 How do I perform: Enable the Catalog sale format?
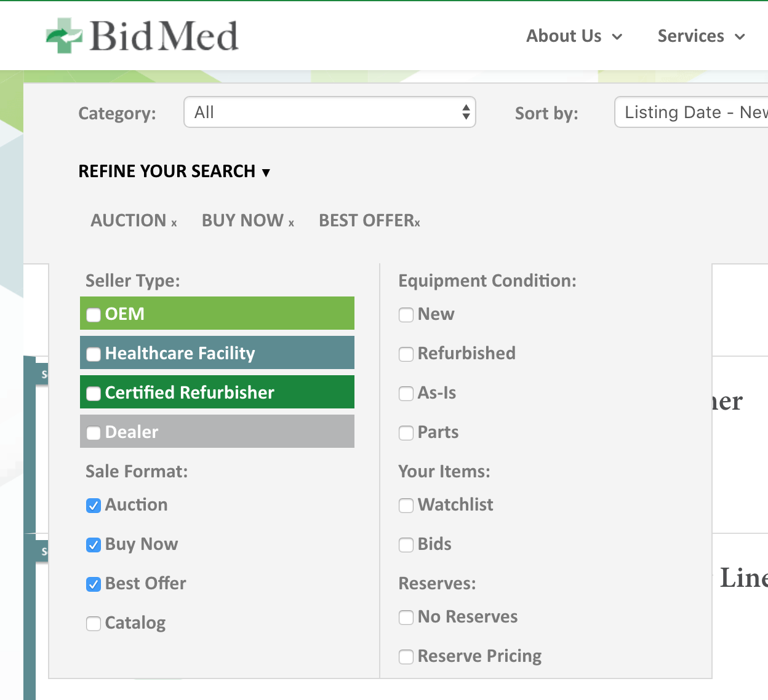click(x=94, y=624)
